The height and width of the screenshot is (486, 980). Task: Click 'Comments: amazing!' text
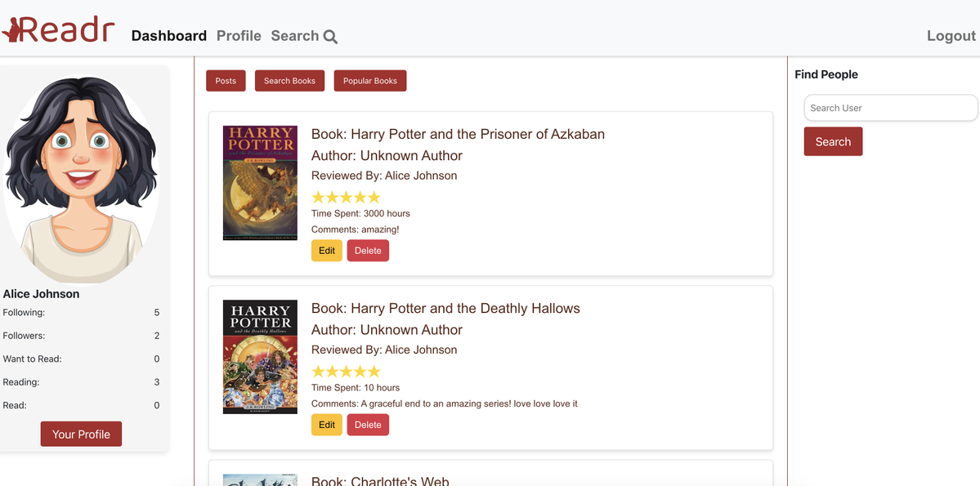(x=355, y=230)
